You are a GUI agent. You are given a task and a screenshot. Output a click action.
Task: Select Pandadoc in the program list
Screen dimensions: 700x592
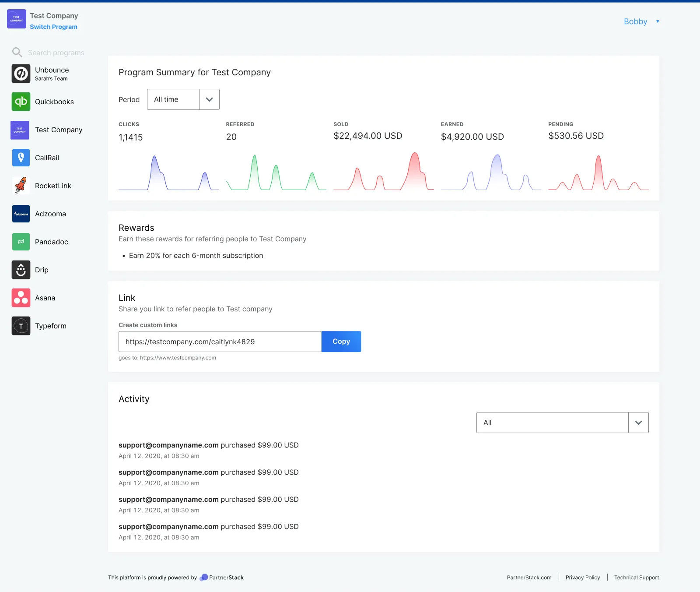[x=51, y=242]
